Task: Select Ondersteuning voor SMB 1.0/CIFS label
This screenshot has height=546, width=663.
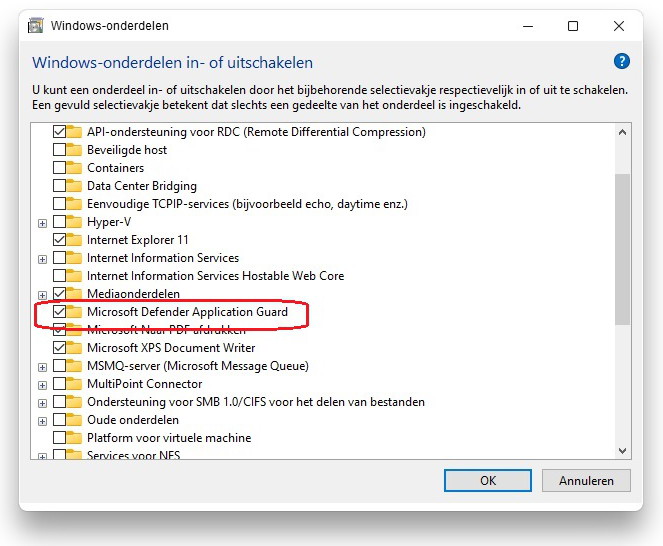Action: (x=256, y=402)
